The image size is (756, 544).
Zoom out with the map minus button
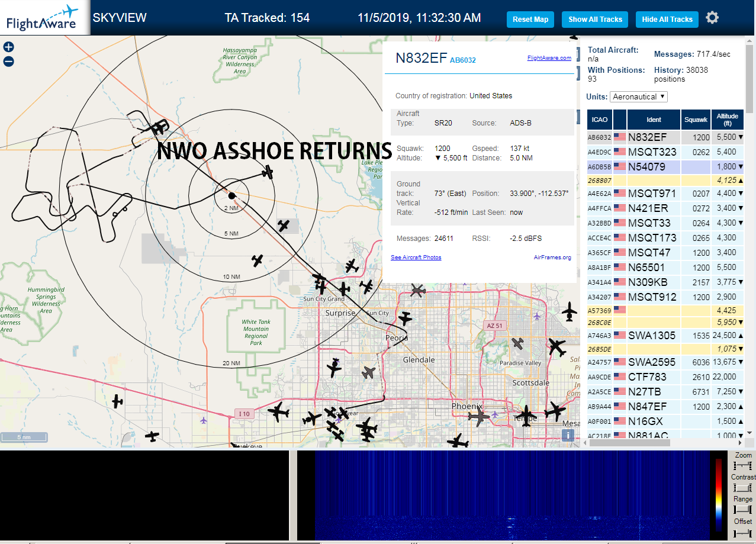(x=8, y=61)
